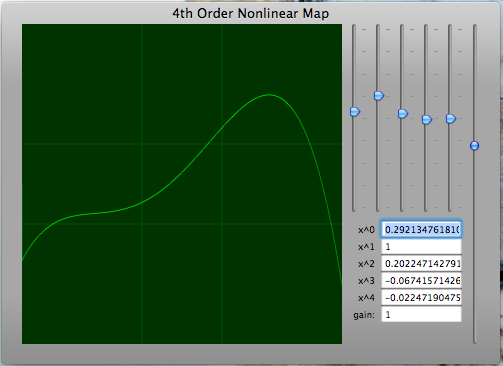Click the "gain:" label

click(364, 315)
